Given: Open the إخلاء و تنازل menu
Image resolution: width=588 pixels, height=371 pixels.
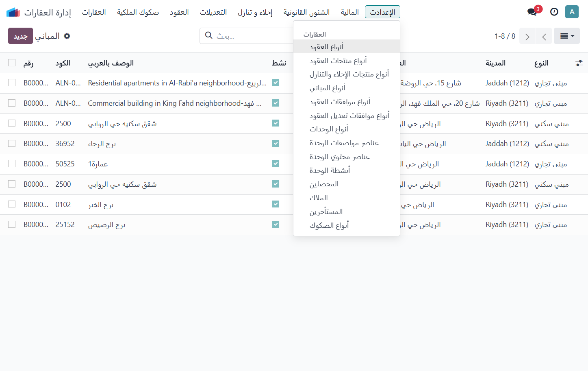Looking at the screenshot, I should point(255,12).
